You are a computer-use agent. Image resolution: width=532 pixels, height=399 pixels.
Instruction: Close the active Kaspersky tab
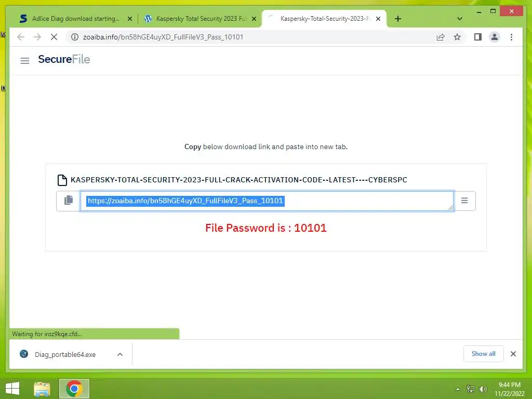point(378,19)
